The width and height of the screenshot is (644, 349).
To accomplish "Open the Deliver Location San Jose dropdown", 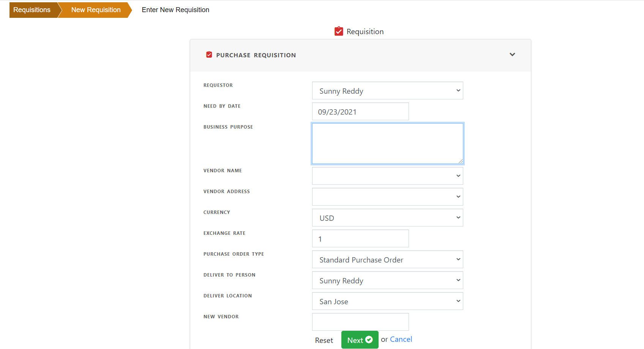I will point(387,301).
